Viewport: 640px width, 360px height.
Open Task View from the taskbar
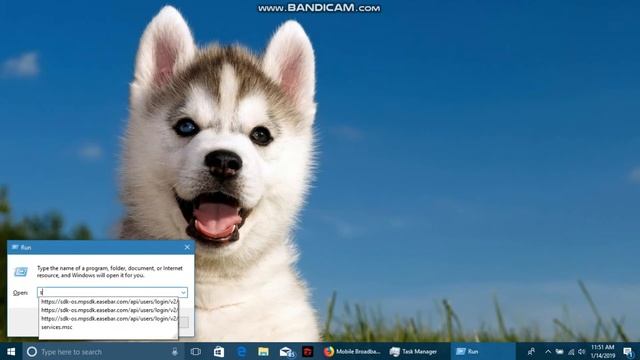pos(196,351)
